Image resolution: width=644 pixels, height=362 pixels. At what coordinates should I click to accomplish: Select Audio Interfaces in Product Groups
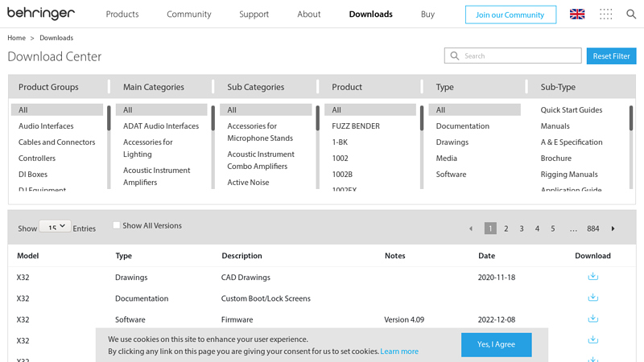click(46, 126)
